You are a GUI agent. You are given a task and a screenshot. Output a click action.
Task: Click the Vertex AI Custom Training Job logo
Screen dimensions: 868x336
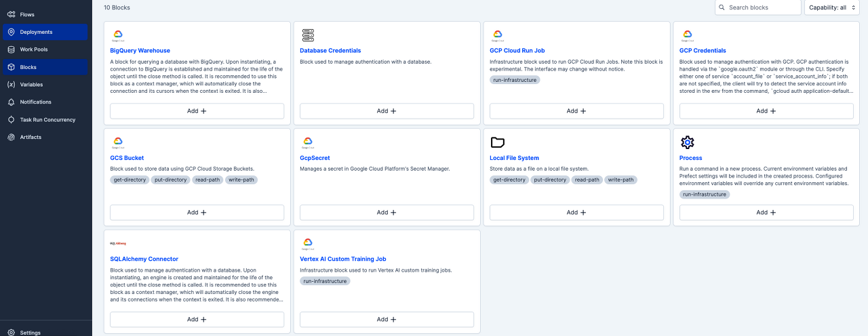click(307, 243)
